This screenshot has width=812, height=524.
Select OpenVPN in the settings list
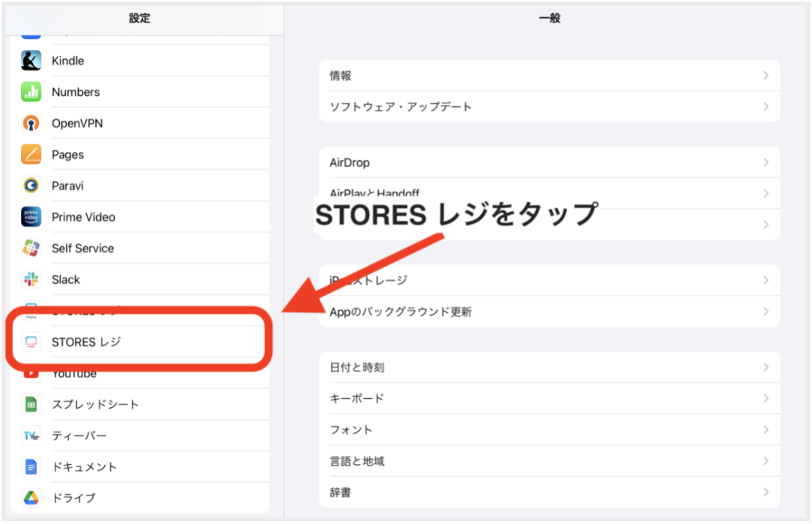click(140, 123)
